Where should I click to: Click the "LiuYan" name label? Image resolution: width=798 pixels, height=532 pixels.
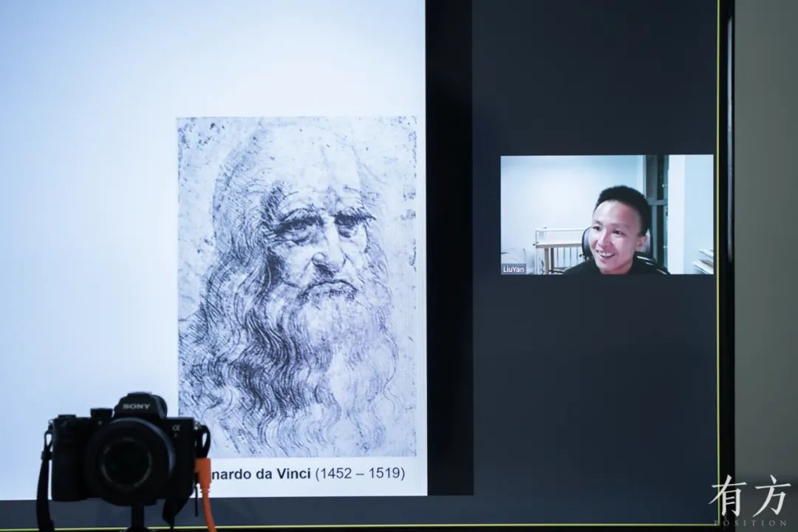[513, 269]
